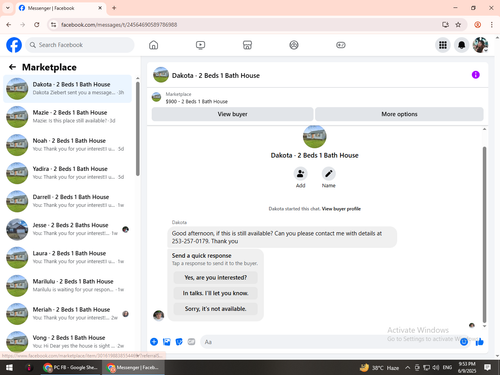Image resolution: width=500 pixels, height=375 pixels.
Task: Open the Groups icon in top nav
Action: coord(294,45)
